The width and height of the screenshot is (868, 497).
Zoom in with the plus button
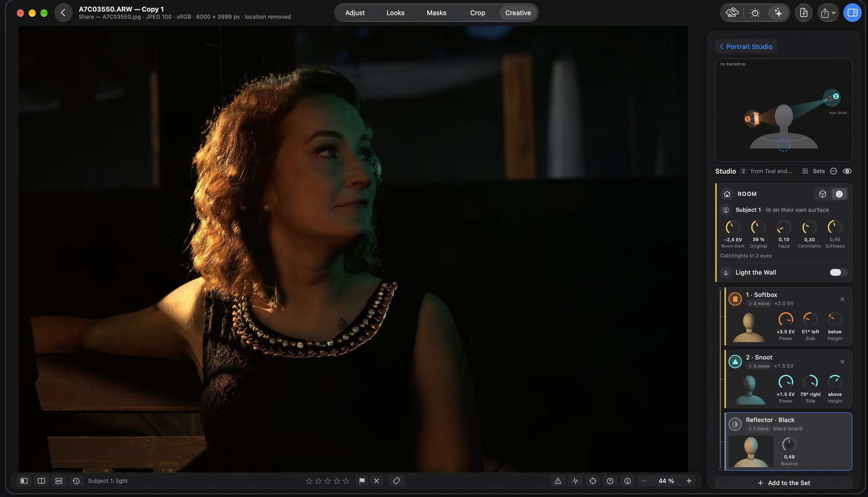689,481
